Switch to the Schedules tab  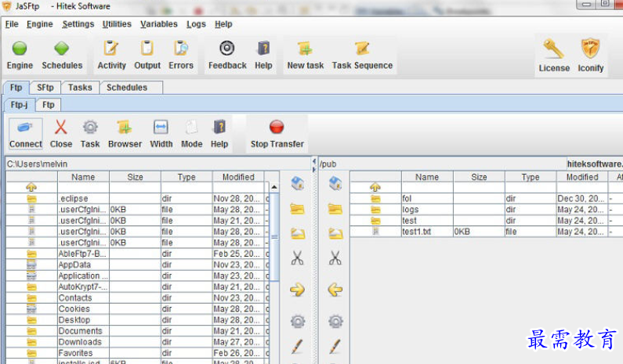131,88
